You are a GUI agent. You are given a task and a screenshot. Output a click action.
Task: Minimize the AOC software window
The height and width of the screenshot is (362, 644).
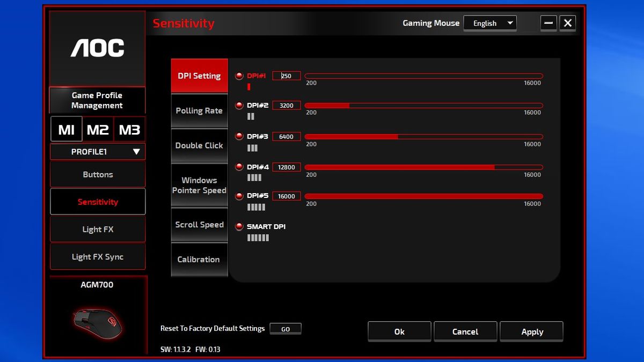coord(548,23)
